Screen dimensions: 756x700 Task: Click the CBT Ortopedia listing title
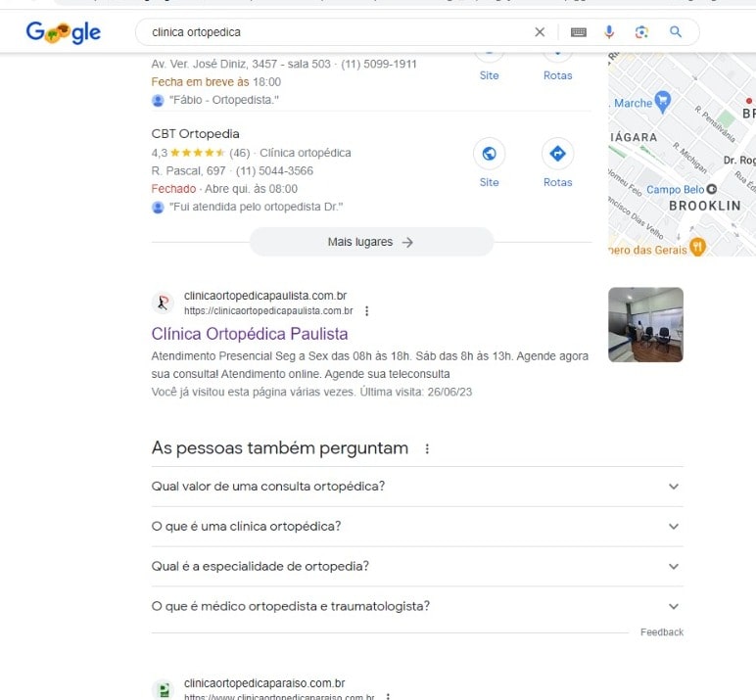[x=195, y=134]
